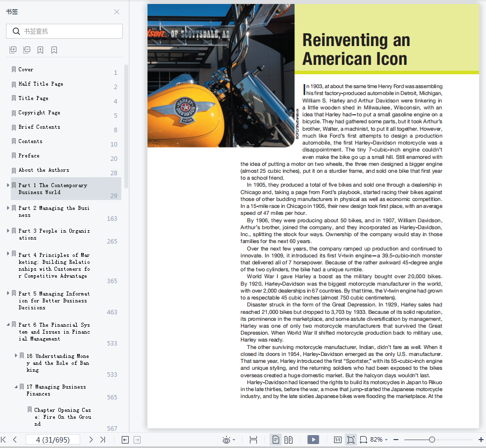Go forward to the next view
The height and width of the screenshot is (448, 486).
137,440
